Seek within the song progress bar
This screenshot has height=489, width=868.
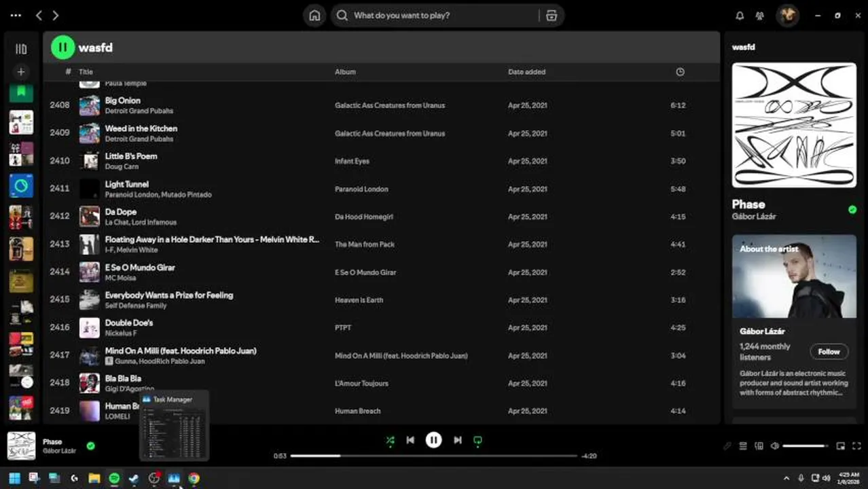click(433, 456)
